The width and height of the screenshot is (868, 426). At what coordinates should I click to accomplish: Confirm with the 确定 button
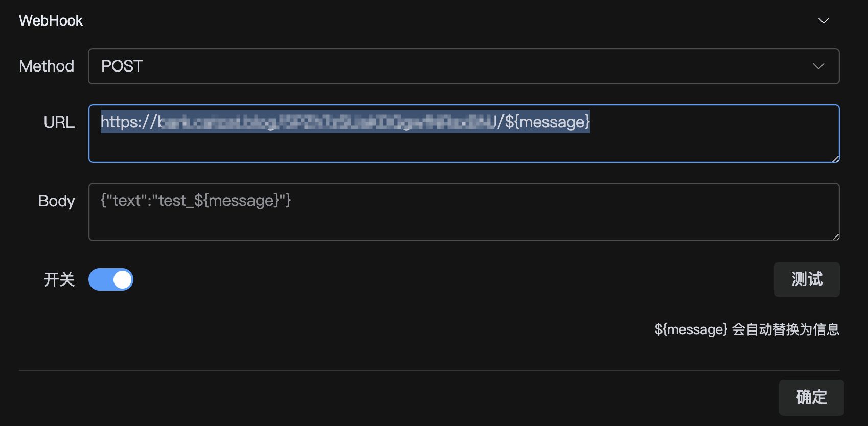[x=811, y=397]
